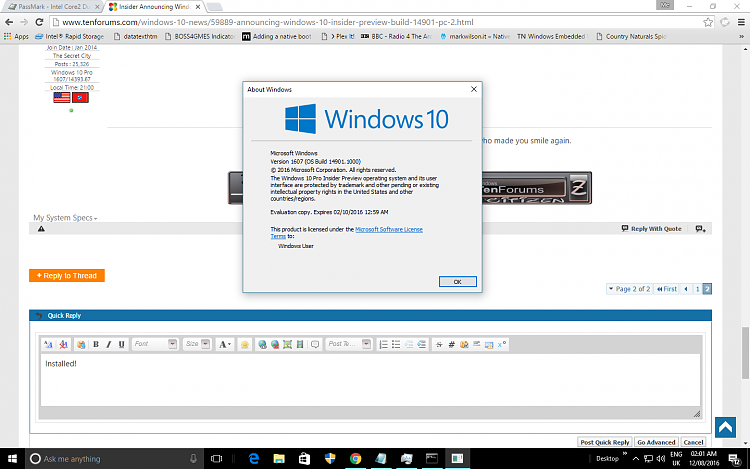Click the wrap code hash icon
Screen dimensions: 750x469
pos(452,344)
